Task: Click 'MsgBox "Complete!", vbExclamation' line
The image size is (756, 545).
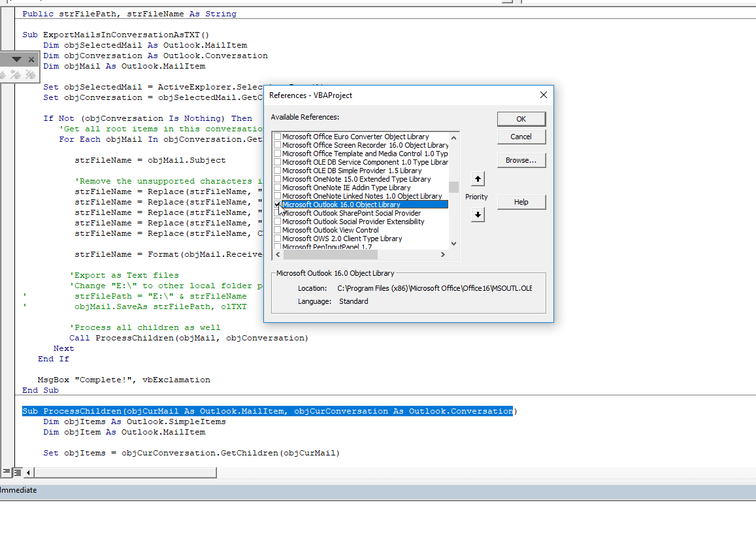Action: tap(124, 380)
